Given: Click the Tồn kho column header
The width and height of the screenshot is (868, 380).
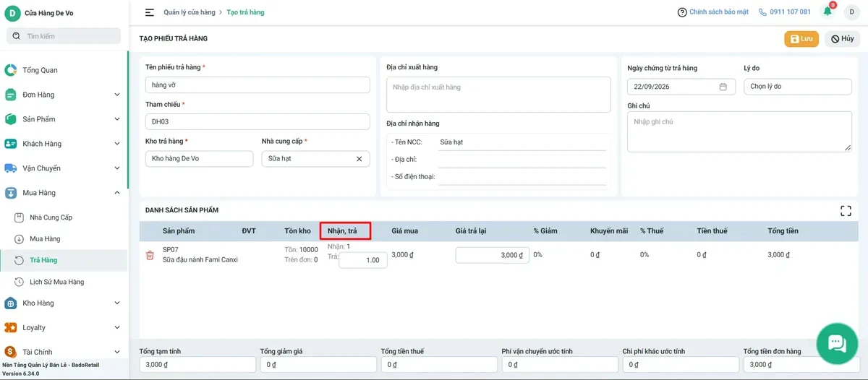Looking at the screenshot, I should pyautogui.click(x=297, y=231).
